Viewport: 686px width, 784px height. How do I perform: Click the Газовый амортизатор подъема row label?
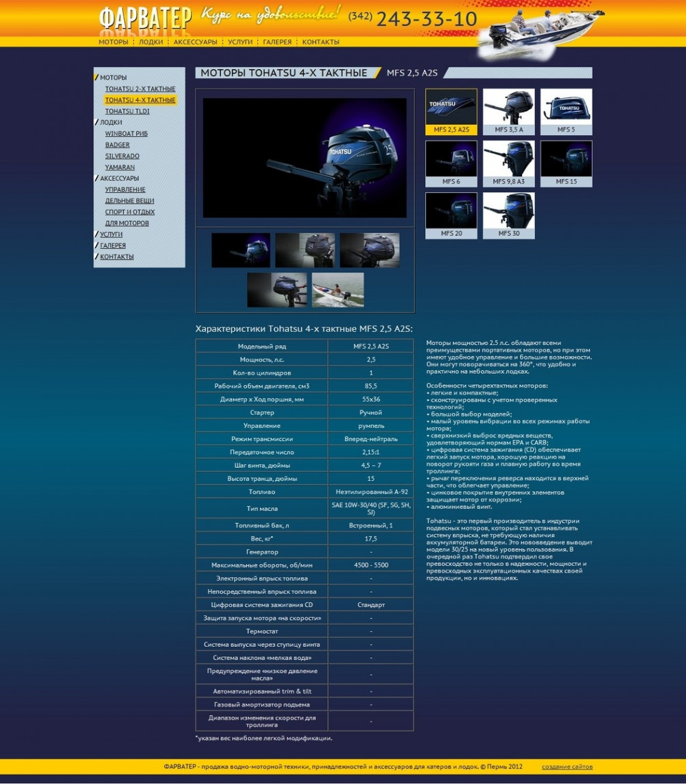(261, 704)
